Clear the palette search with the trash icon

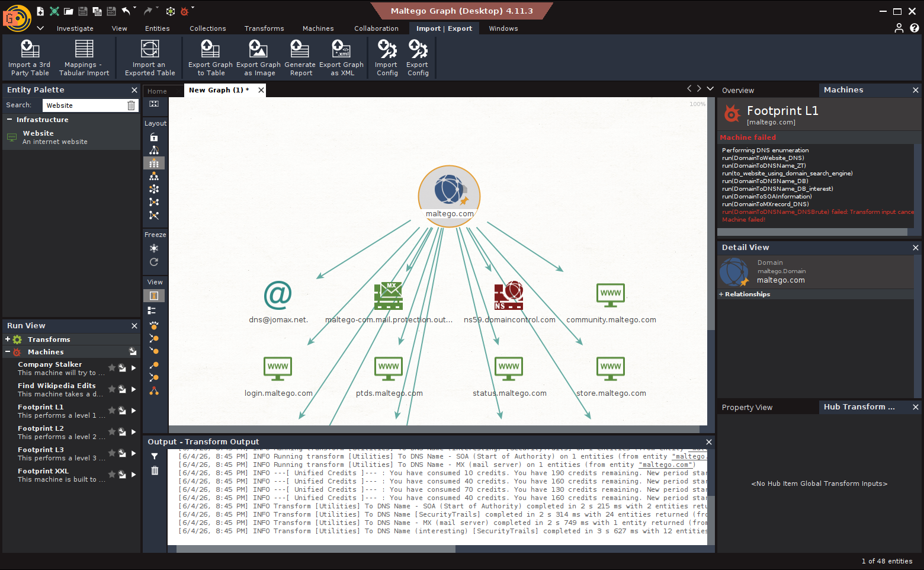pos(131,105)
